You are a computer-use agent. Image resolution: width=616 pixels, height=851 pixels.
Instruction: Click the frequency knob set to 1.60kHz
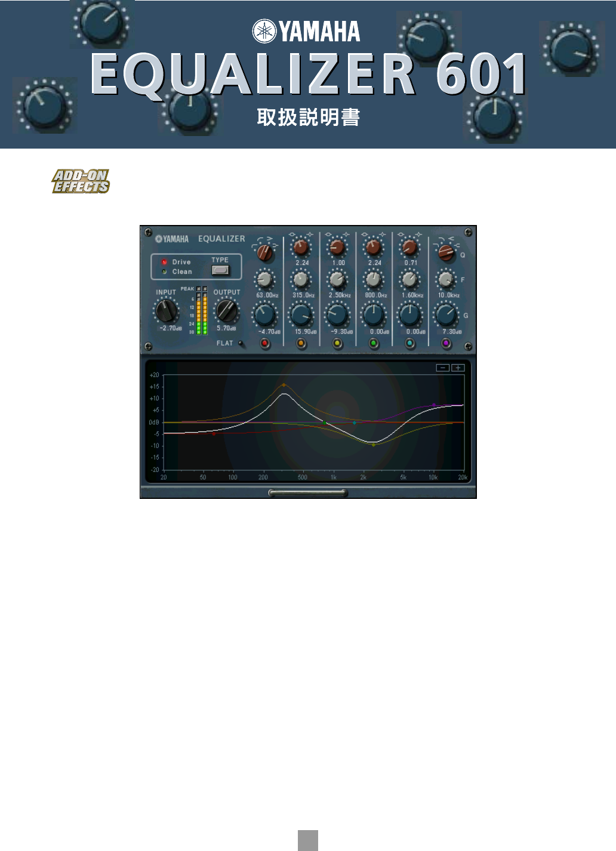pyautogui.click(x=409, y=279)
